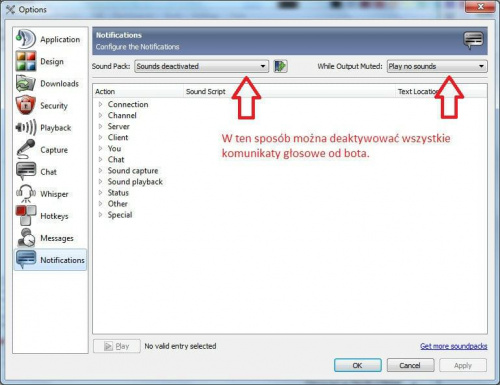Click the Cancel button
Viewport: 500px width, 385px height.
click(x=410, y=365)
